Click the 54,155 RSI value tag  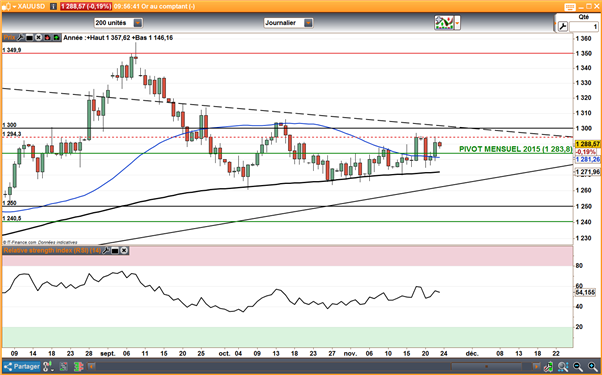coord(585,292)
